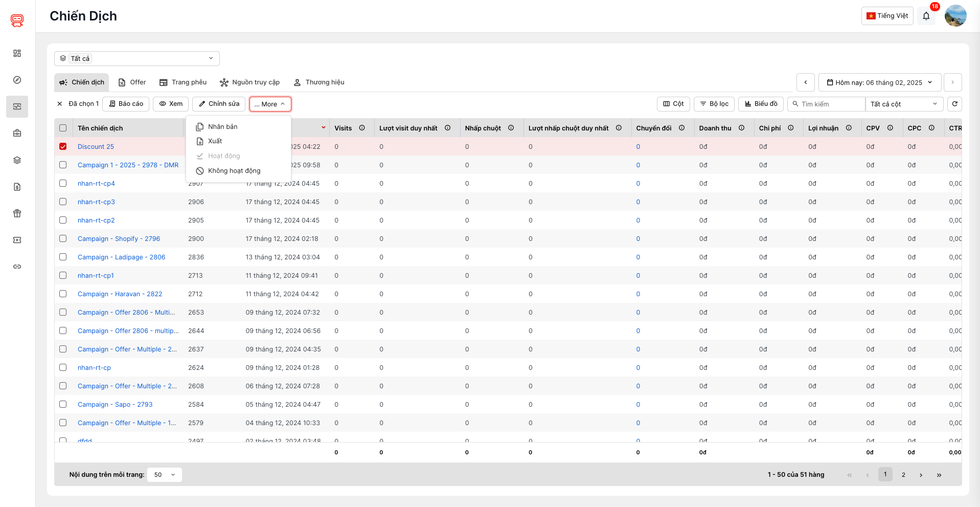
Task: Click the info icon next to Visits
Action: tap(362, 128)
